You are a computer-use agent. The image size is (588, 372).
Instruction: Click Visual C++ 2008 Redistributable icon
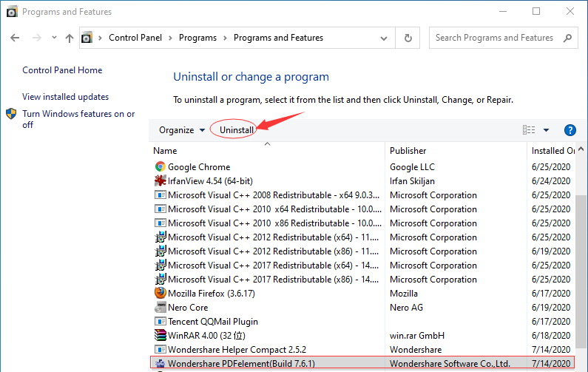[160, 195]
